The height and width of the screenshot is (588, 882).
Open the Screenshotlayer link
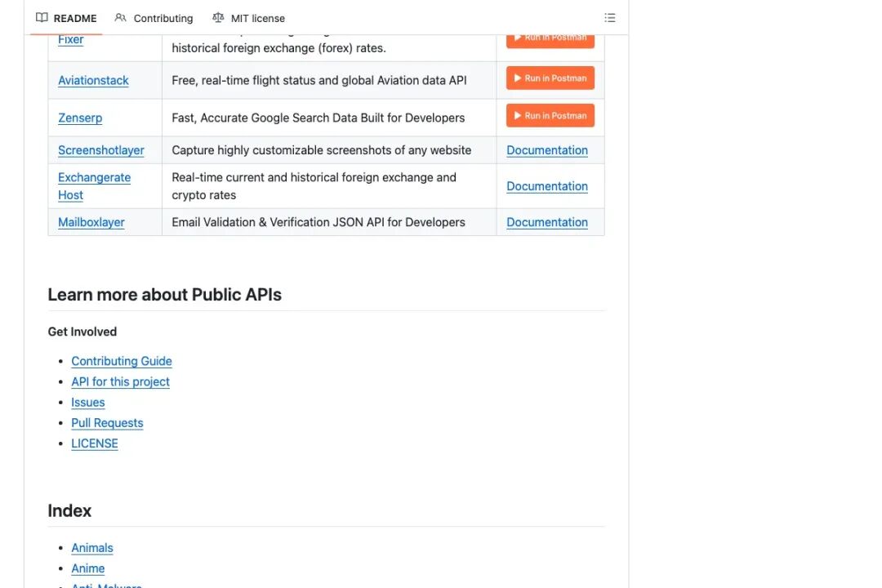click(x=101, y=150)
